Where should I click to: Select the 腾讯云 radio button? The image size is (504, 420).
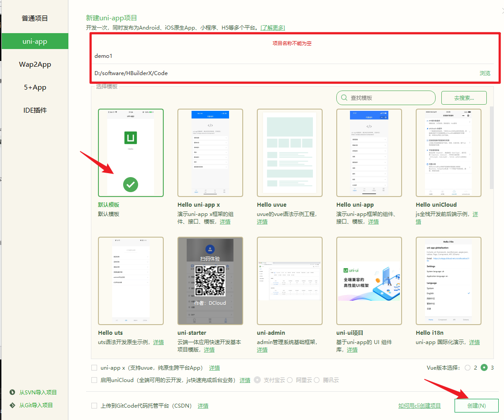pos(316,380)
